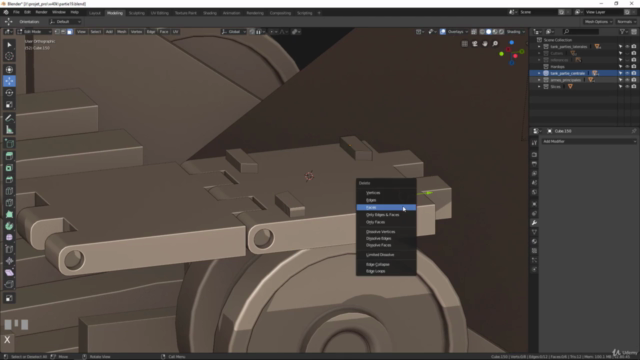Toggle X-ray display mode

click(474, 32)
